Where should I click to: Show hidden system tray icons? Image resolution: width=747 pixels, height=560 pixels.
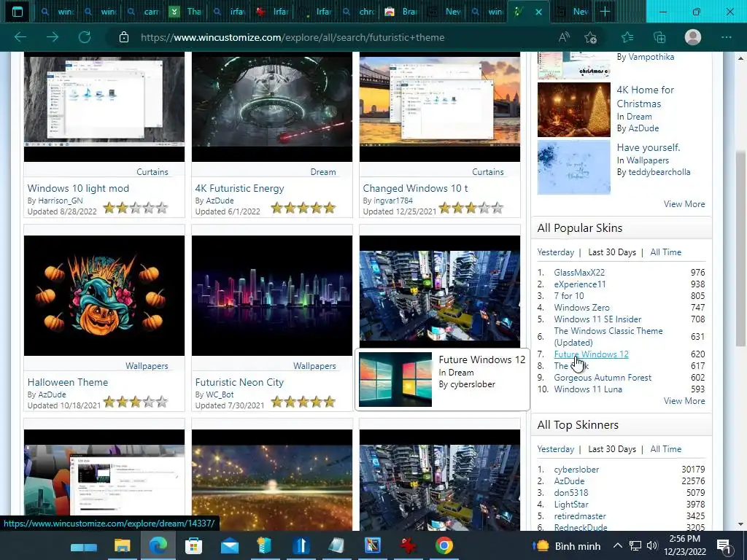point(617,545)
